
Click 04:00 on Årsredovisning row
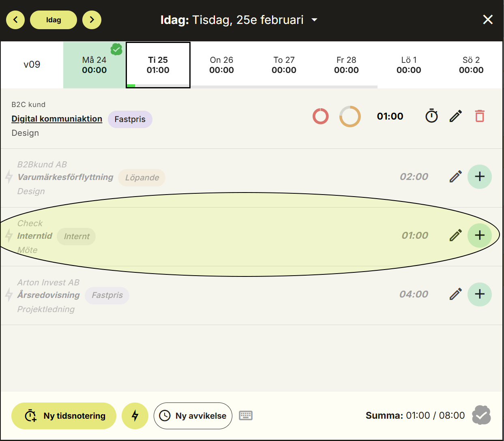pyautogui.click(x=414, y=294)
